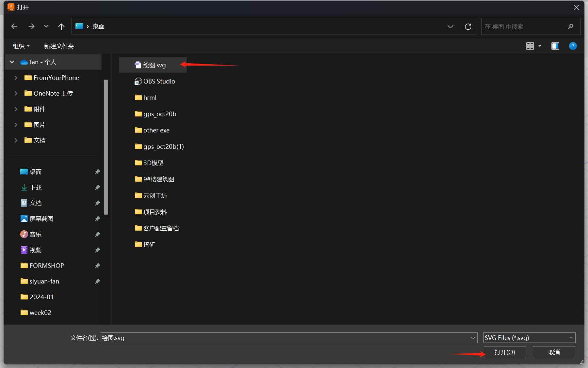Toggle the preview pane
588x368 pixels.
click(555, 46)
